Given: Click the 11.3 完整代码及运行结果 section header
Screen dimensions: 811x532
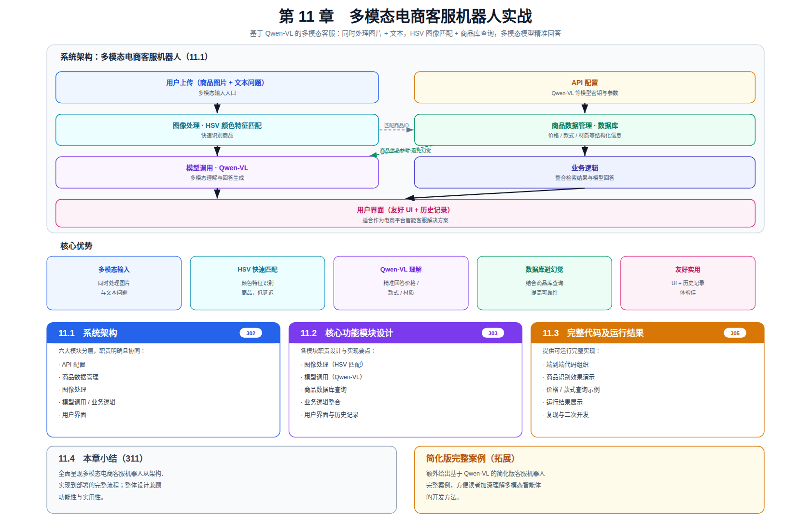Looking at the screenshot, I should 647,333.
